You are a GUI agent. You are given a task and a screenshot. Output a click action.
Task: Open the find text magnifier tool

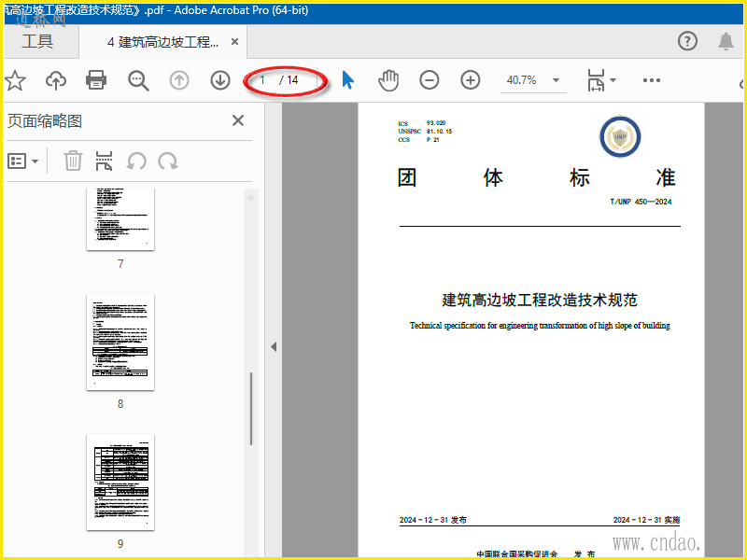[138, 80]
